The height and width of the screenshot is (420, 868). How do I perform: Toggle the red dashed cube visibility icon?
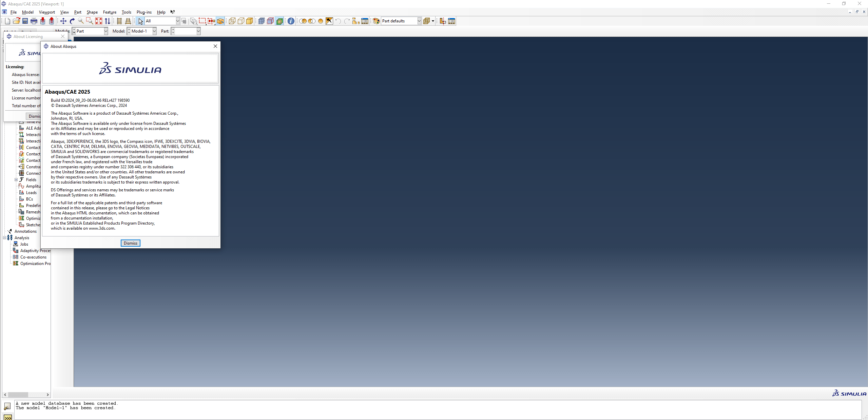click(270, 21)
